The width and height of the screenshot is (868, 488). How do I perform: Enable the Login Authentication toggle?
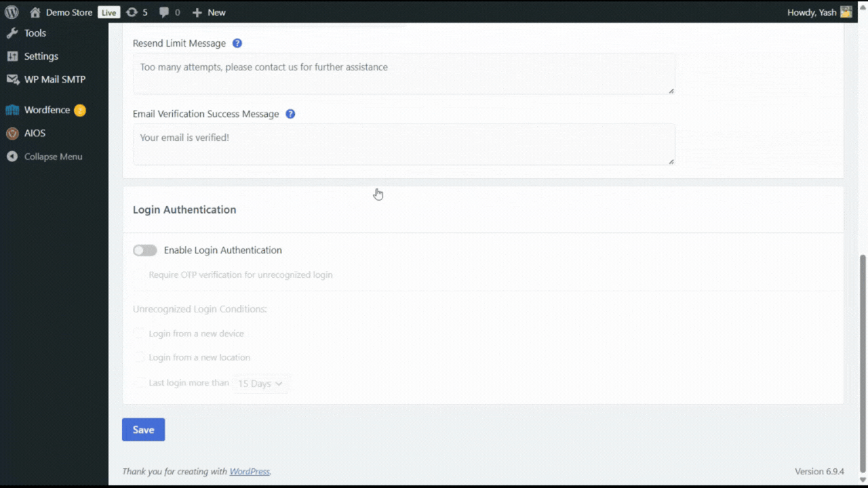pos(145,251)
